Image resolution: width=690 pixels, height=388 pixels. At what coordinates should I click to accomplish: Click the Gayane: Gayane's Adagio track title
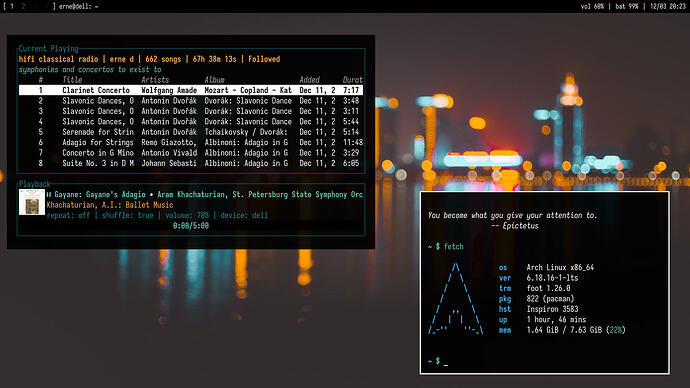100,194
